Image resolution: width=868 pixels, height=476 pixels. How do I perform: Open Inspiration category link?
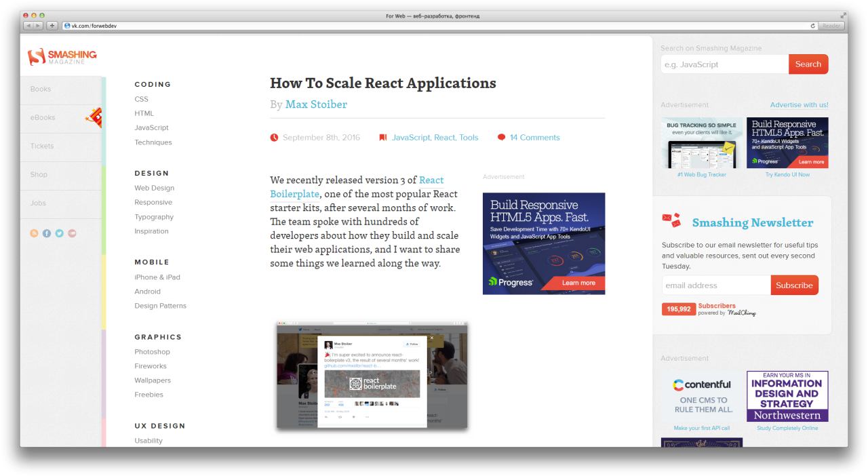151,231
